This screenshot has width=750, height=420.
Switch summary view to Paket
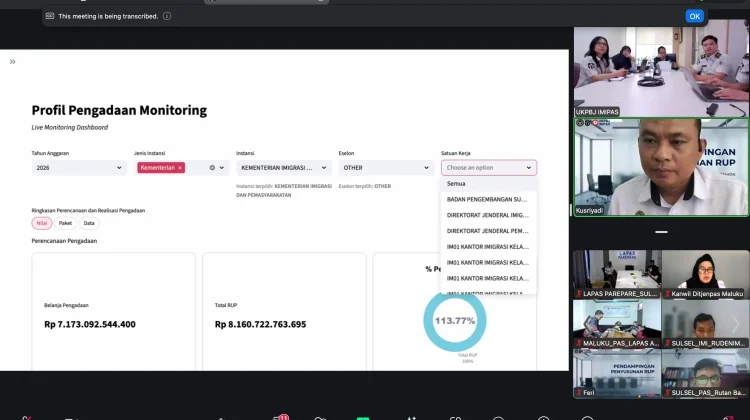tap(65, 223)
